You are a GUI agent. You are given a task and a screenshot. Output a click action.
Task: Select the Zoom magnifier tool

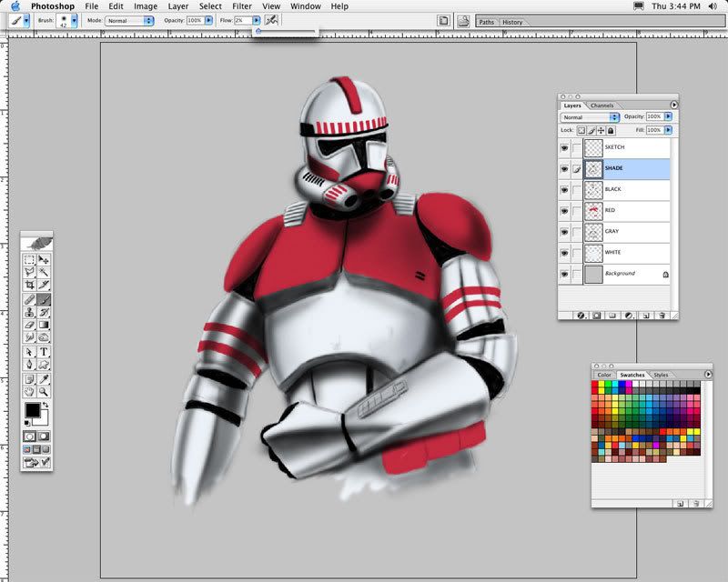click(x=44, y=392)
